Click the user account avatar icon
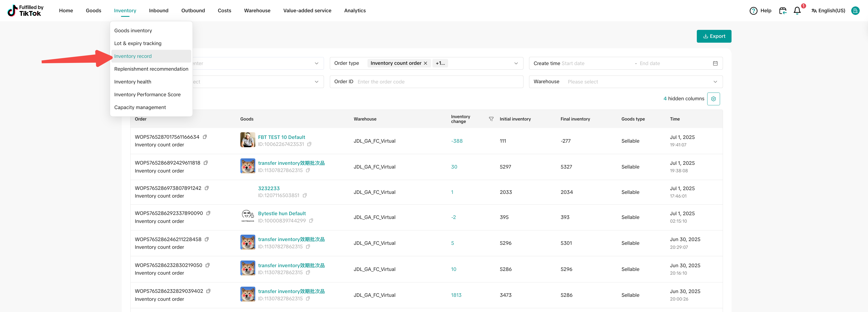 855,11
